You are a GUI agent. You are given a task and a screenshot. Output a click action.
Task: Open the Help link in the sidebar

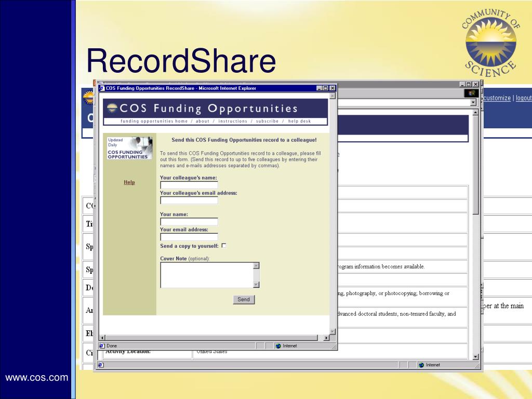[x=129, y=182]
